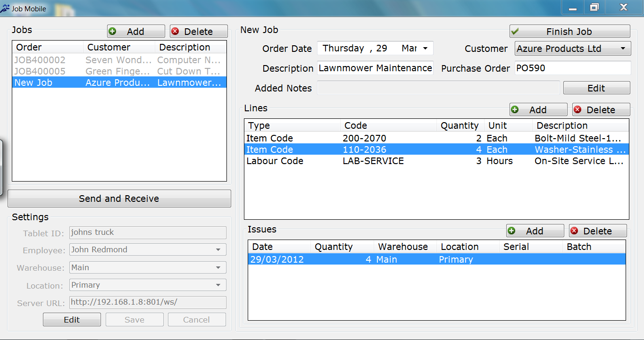Click the Job Mobile app icon in title bar
The width and height of the screenshot is (644, 340).
5,8
